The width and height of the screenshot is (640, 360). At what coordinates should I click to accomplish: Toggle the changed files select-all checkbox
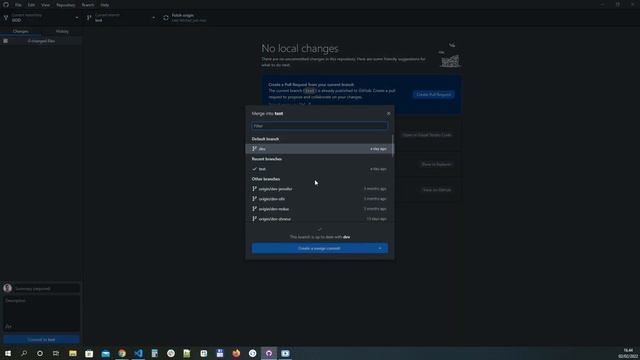[6, 41]
